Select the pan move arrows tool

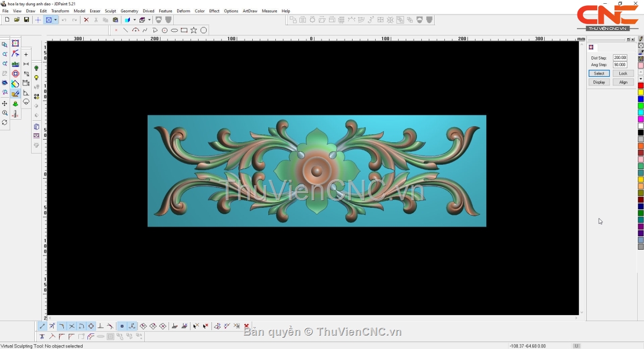pos(5,103)
